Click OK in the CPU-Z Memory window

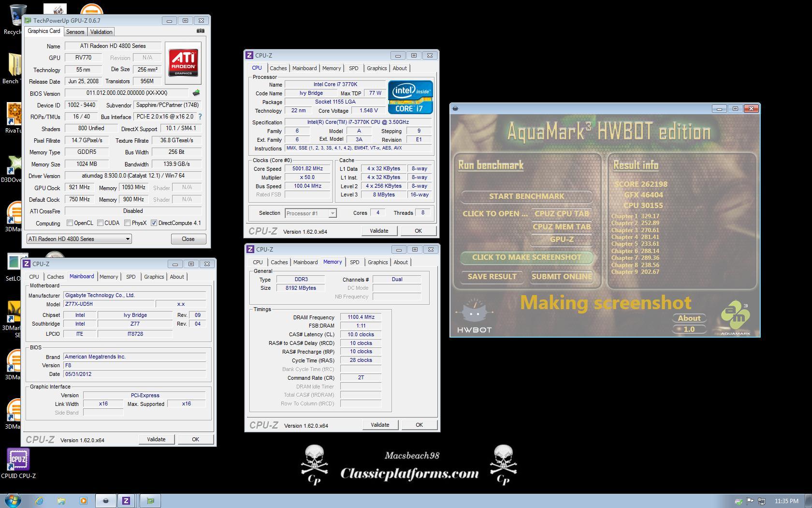419,425
